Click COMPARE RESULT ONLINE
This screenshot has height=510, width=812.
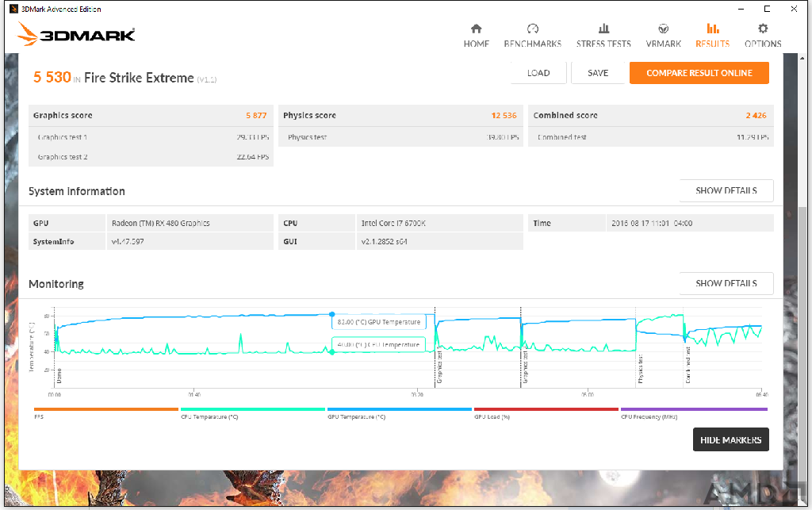699,73
